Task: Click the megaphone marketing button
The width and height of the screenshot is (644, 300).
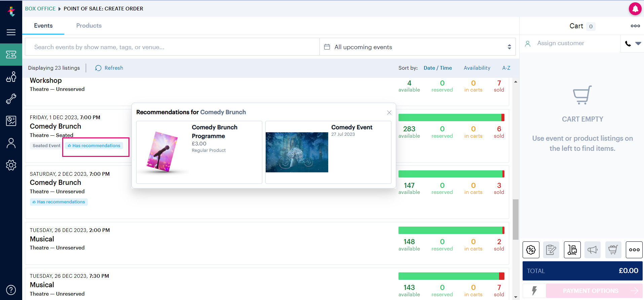Action: point(593,250)
